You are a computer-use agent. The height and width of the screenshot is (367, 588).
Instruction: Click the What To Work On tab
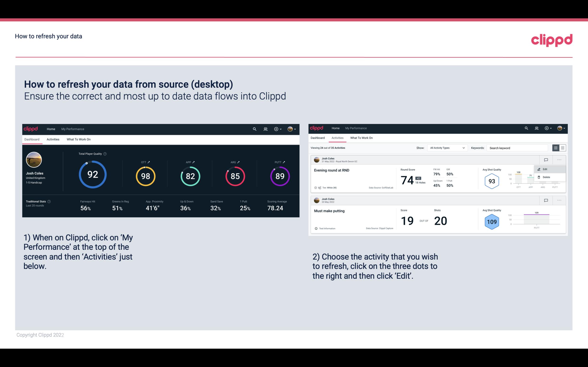tap(78, 139)
